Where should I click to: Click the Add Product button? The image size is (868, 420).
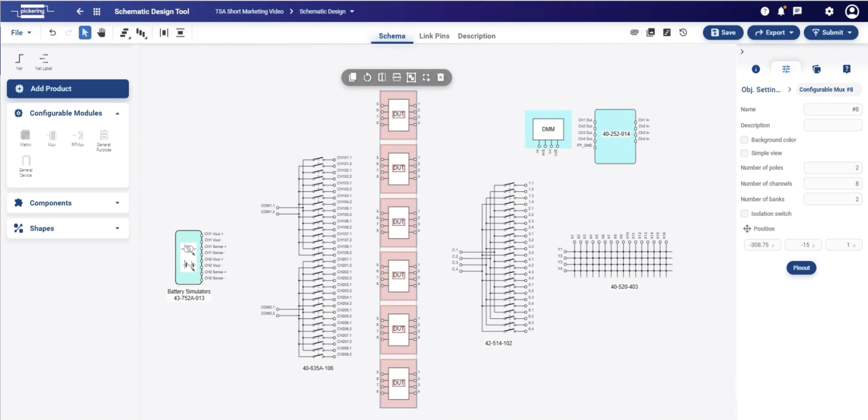click(68, 89)
